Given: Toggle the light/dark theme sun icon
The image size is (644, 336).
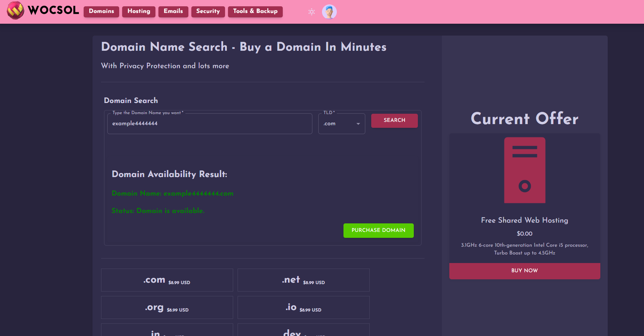Looking at the screenshot, I should (x=312, y=12).
